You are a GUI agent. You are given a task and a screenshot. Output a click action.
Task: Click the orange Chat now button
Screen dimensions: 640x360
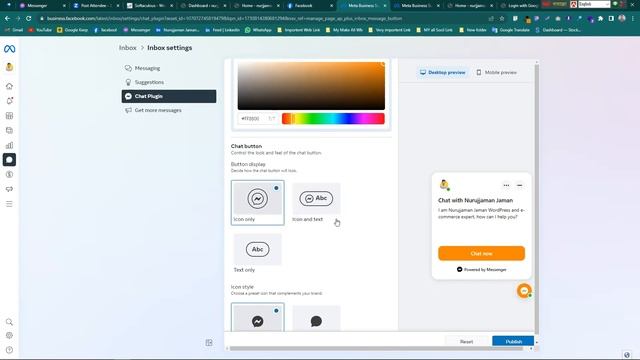tap(482, 253)
